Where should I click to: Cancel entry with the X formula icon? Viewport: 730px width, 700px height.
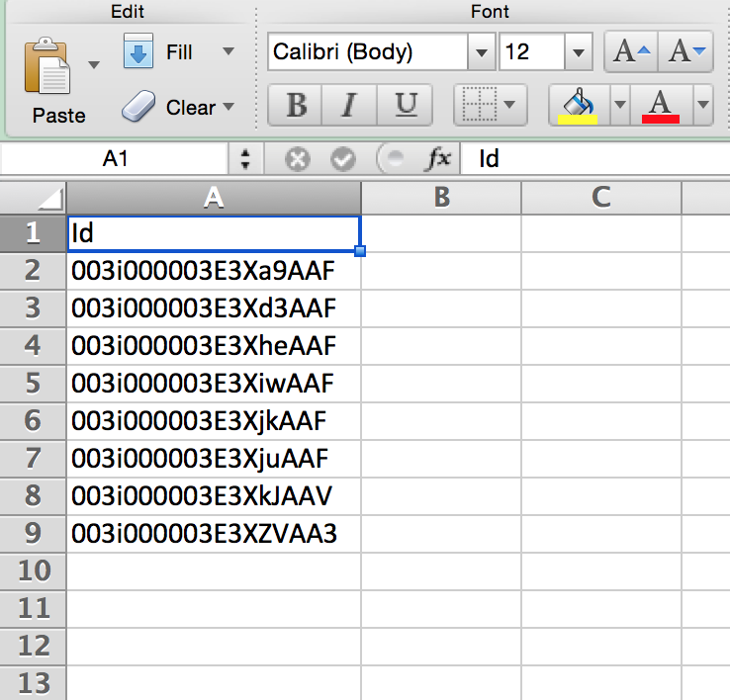[298, 159]
